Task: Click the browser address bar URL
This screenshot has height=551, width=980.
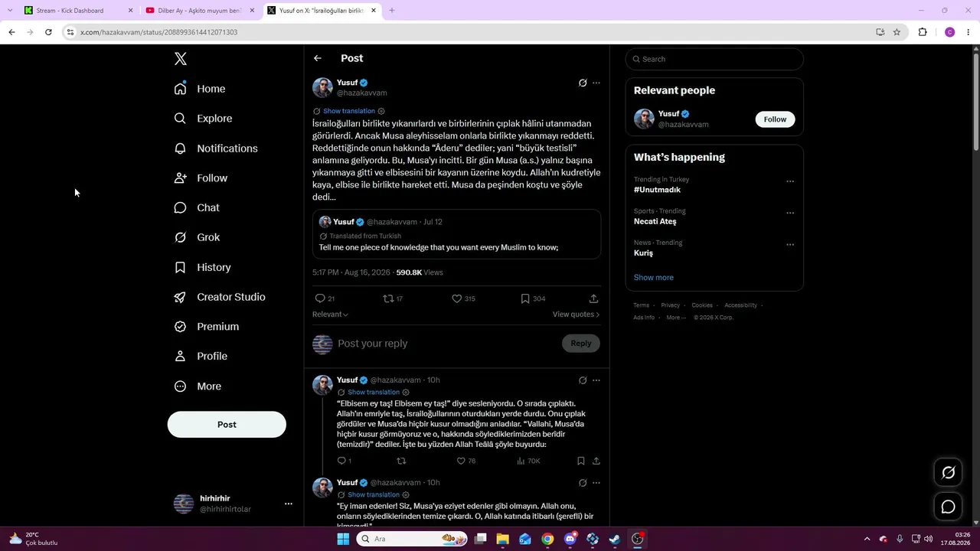Action: 159,32
